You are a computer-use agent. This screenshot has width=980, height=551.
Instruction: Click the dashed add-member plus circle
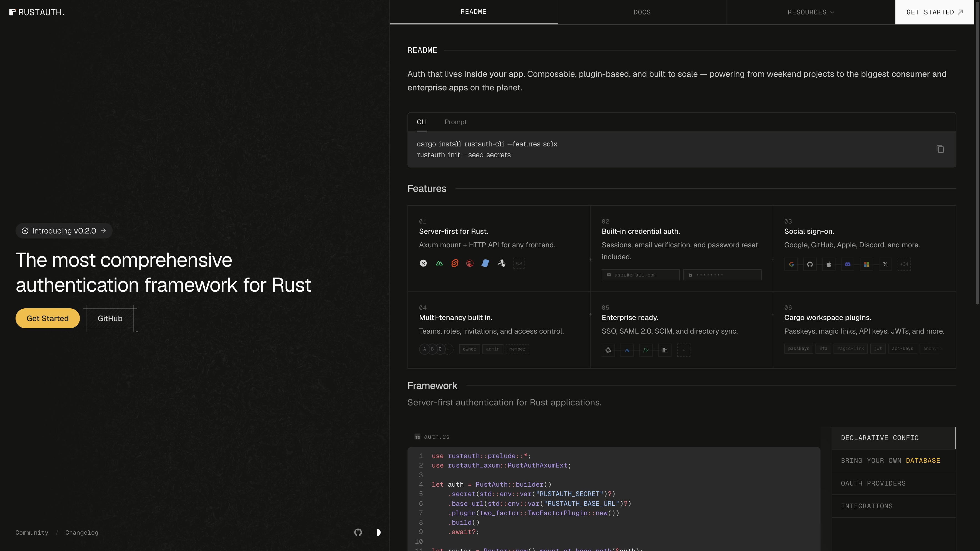pos(448,349)
